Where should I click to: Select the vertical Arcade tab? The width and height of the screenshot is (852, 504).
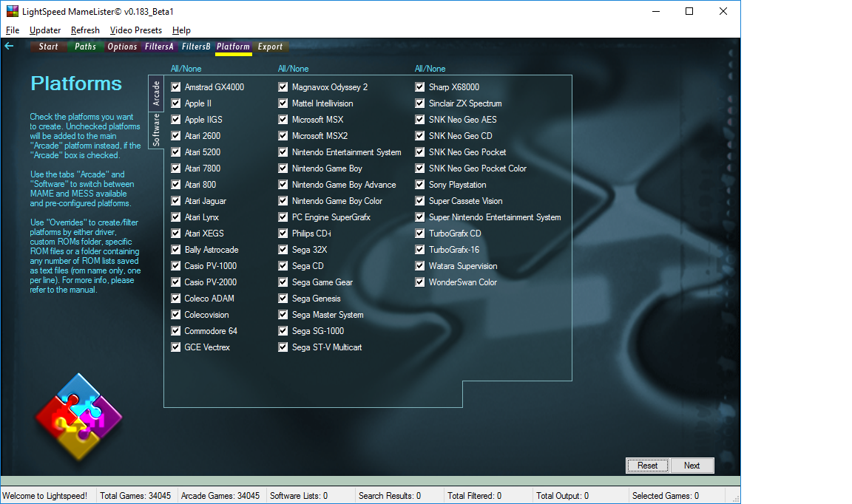[x=156, y=93]
